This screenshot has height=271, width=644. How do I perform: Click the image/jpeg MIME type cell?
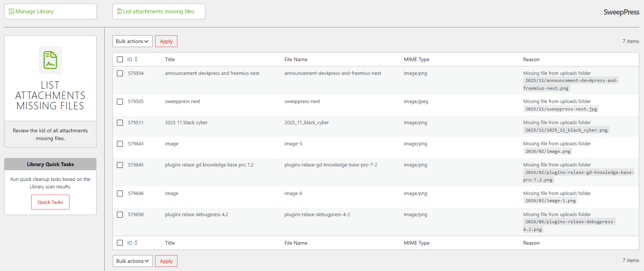click(416, 102)
